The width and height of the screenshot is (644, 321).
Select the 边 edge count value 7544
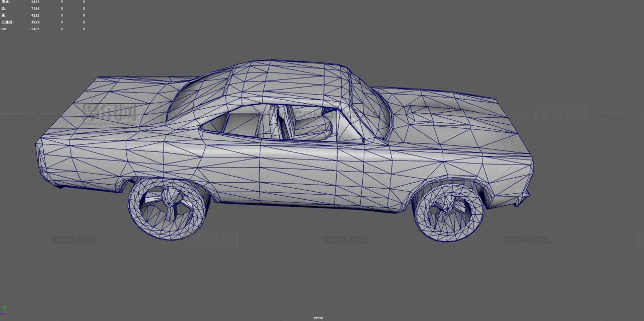[35, 9]
